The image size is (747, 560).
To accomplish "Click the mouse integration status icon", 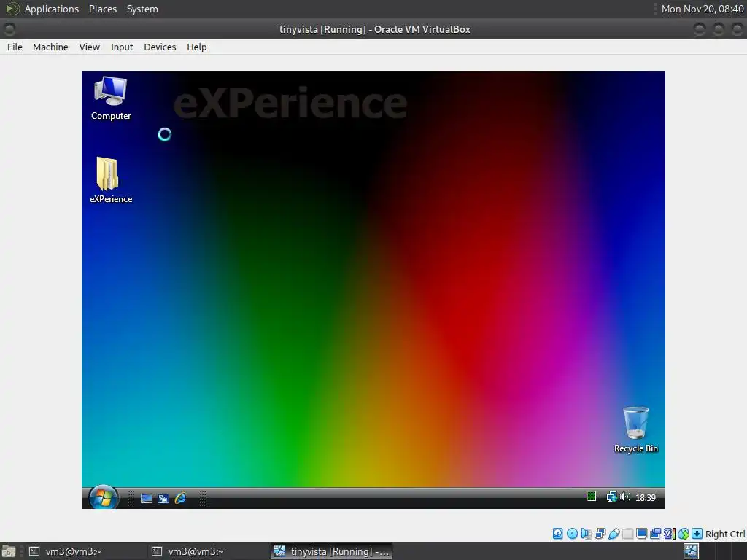I will 684,534.
